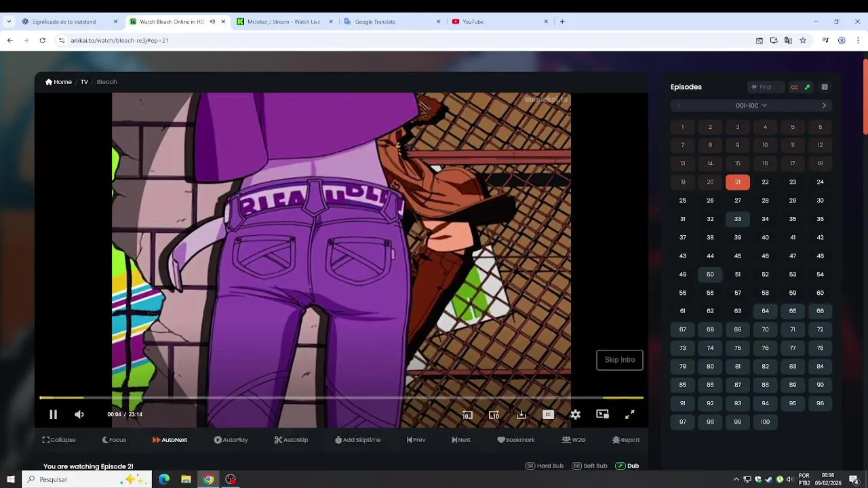
Task: Seek using the video progress bar
Action: click(x=341, y=398)
